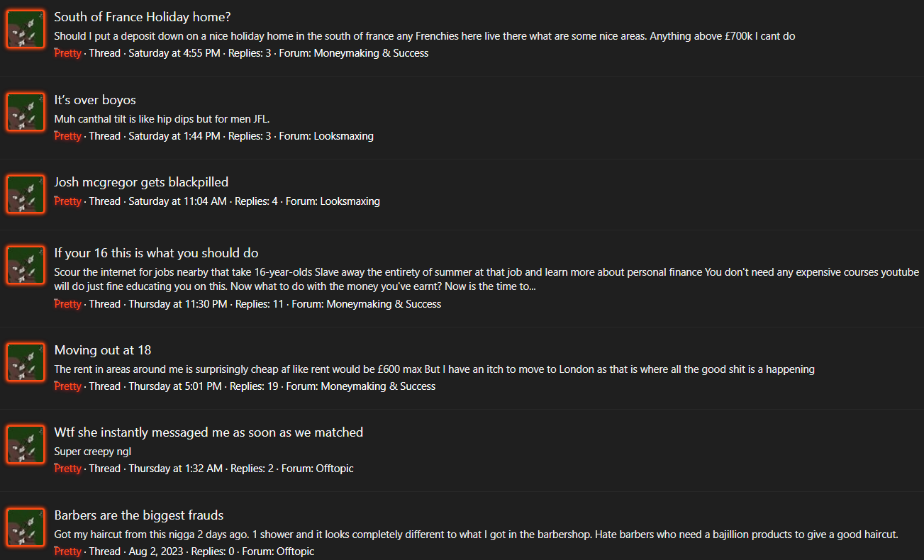Click the avatar next to "It's over boyos"

point(26,112)
